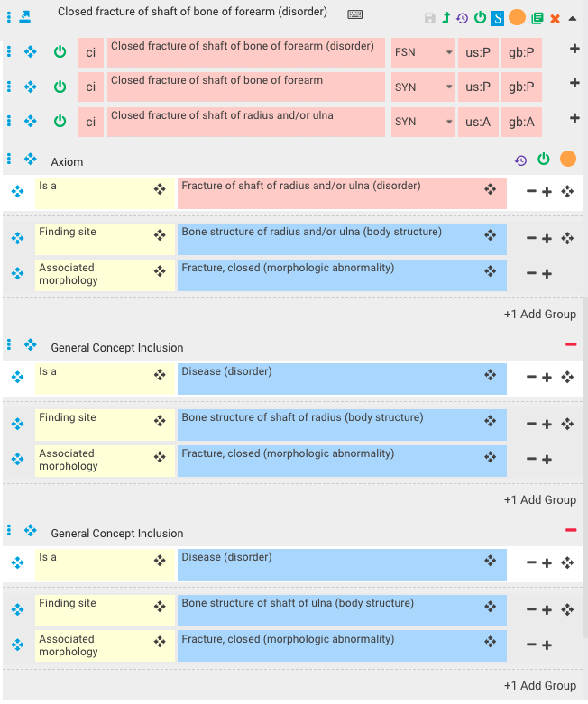This screenshot has width=588, height=704.
Task: Open the three-dot menu next to Axiom
Action: [x=9, y=159]
